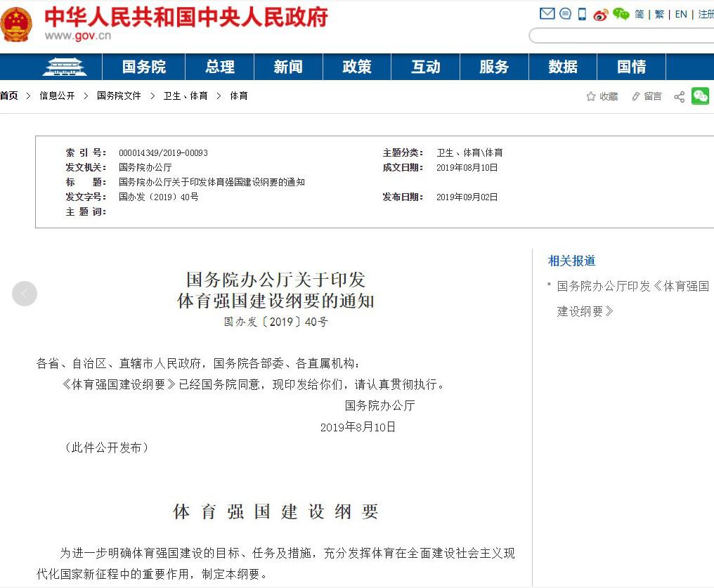This screenshot has height=588, width=714.
Task: Open the Weibo icon in header
Action: pos(601,15)
